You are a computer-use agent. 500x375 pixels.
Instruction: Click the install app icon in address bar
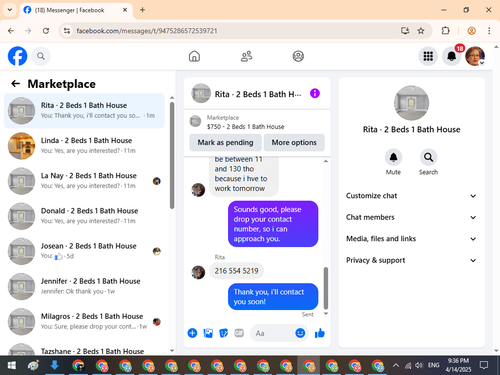[405, 31]
